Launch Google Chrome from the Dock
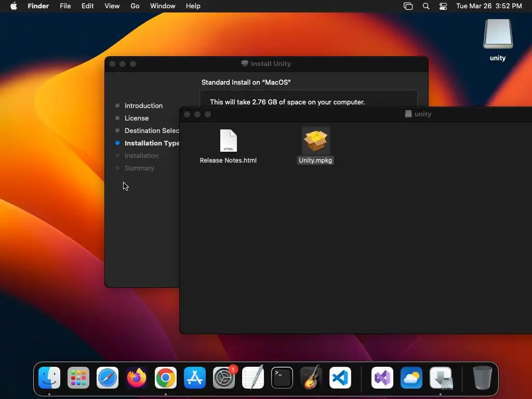Viewport: 532px width, 399px height. click(x=166, y=378)
